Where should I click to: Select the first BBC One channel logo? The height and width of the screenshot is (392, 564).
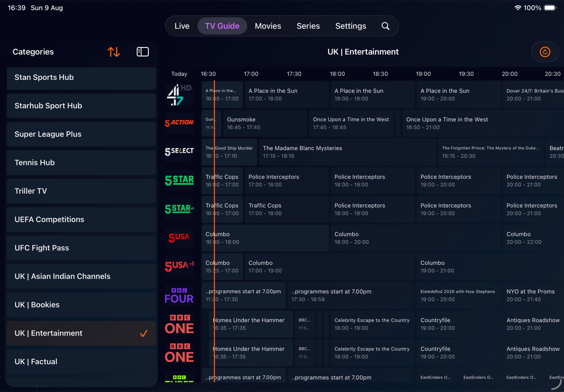coord(179,324)
